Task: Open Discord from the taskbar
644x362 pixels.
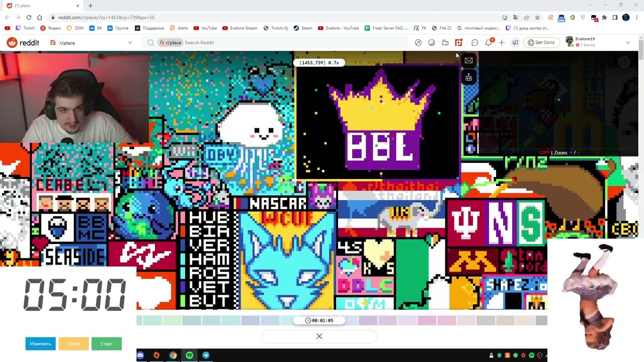Action: (x=140, y=355)
